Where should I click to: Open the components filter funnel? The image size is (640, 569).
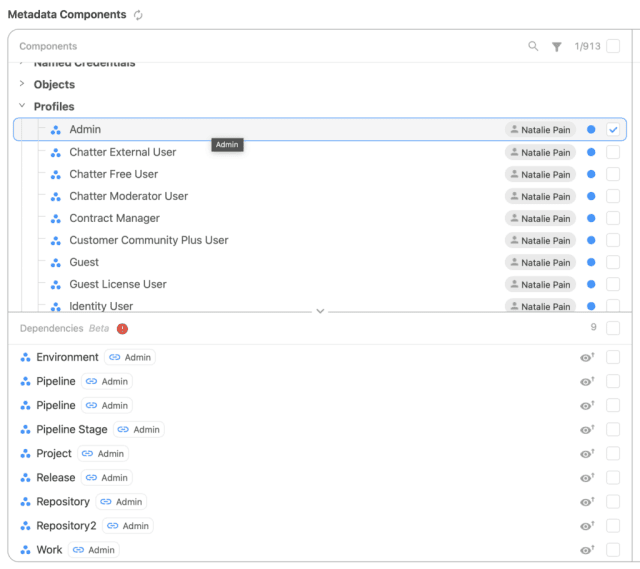(x=556, y=47)
